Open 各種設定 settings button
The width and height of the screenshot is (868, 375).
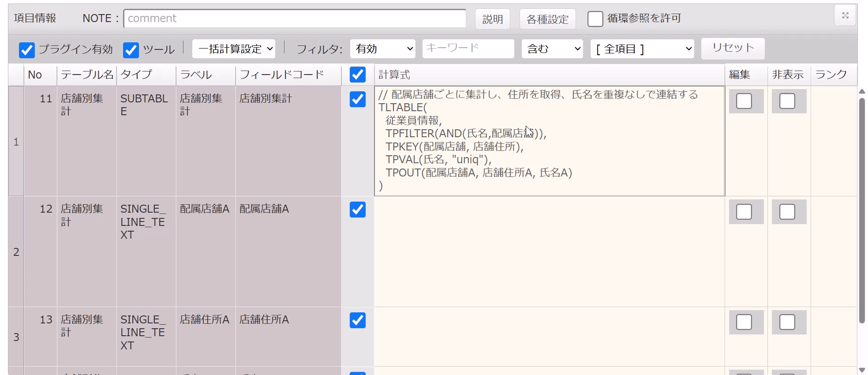pyautogui.click(x=547, y=19)
